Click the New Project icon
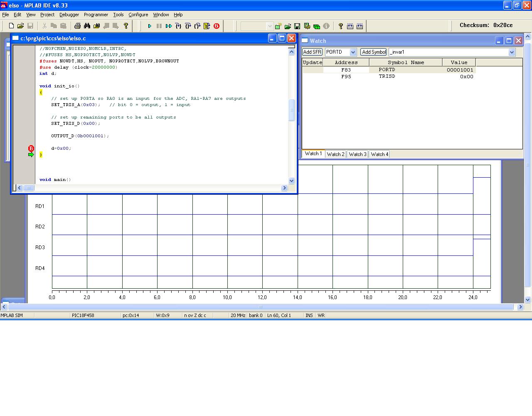Screen dimensions: 532x416 278,26
